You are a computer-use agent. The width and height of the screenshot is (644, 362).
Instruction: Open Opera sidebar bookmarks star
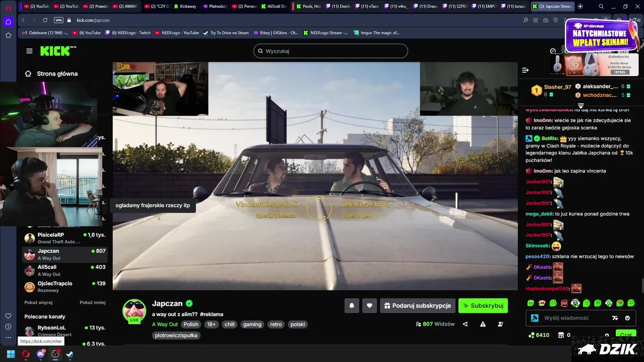point(8,35)
